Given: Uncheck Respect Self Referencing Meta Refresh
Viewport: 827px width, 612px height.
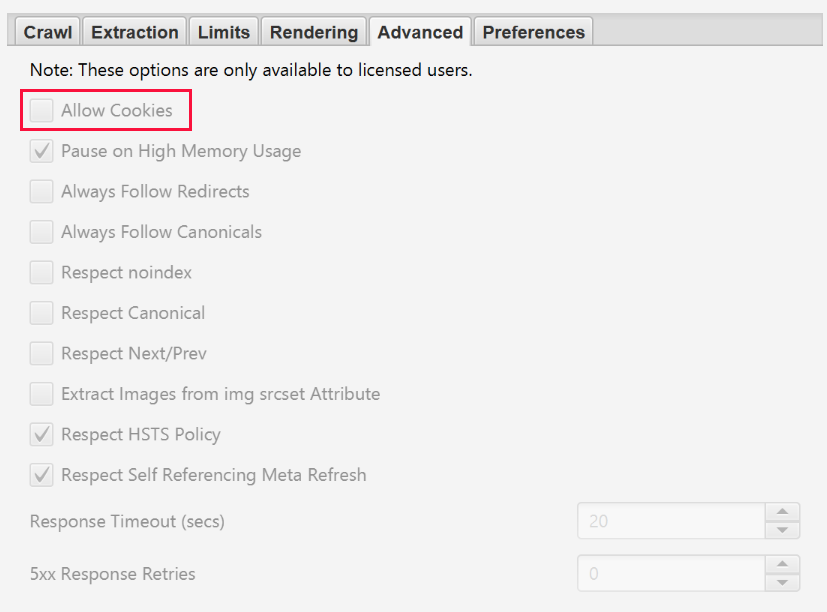Looking at the screenshot, I should [42, 475].
